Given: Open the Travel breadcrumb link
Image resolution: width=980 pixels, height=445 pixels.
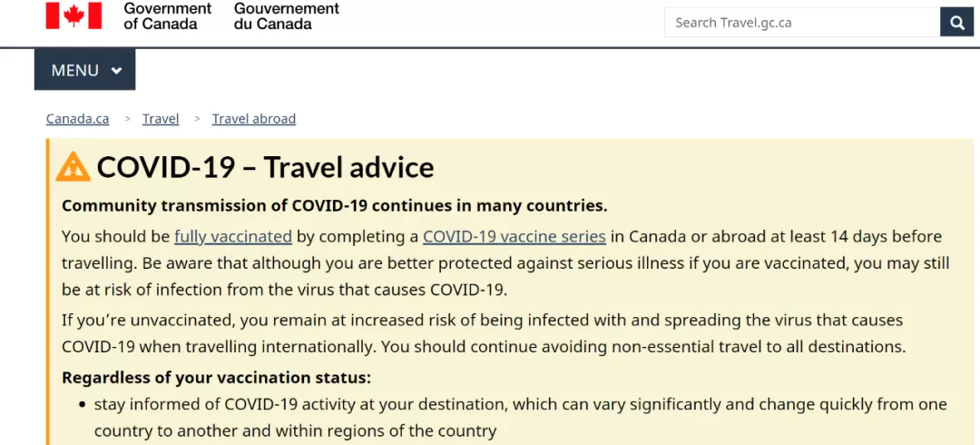Looking at the screenshot, I should 161,118.
